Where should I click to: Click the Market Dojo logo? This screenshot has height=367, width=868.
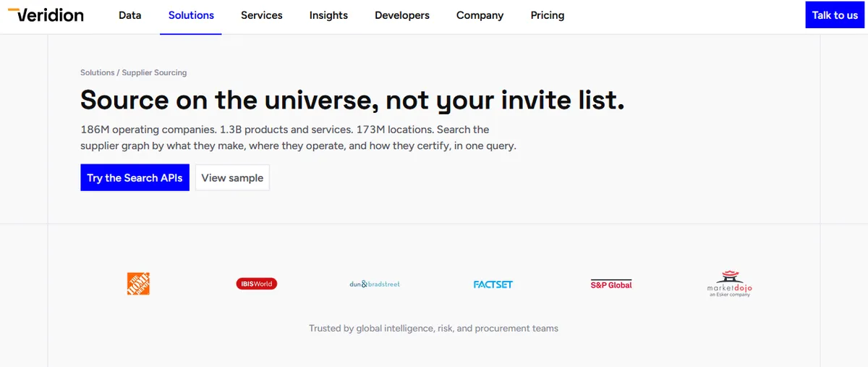tap(730, 284)
